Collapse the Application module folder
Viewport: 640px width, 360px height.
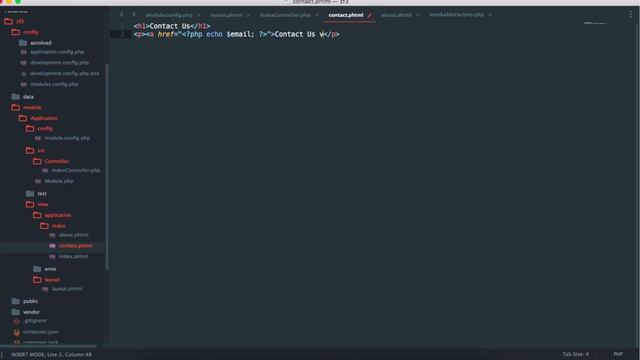tap(23, 118)
